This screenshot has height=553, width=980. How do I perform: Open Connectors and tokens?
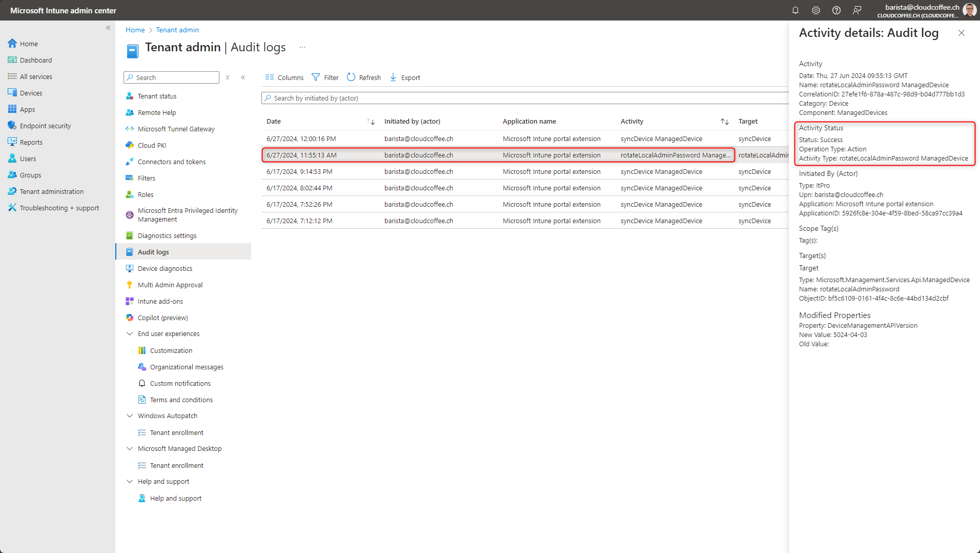coord(172,162)
